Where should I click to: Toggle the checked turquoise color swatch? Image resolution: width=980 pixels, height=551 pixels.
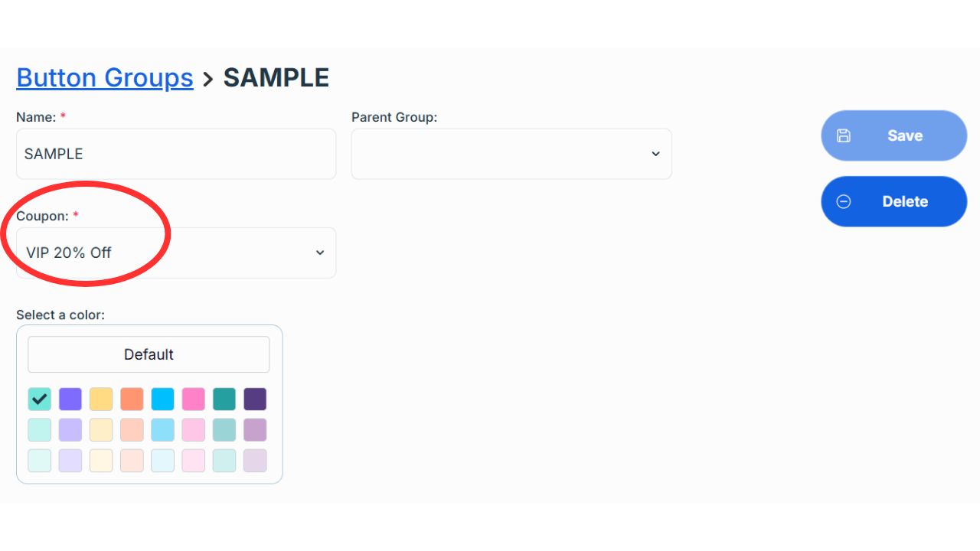point(40,399)
